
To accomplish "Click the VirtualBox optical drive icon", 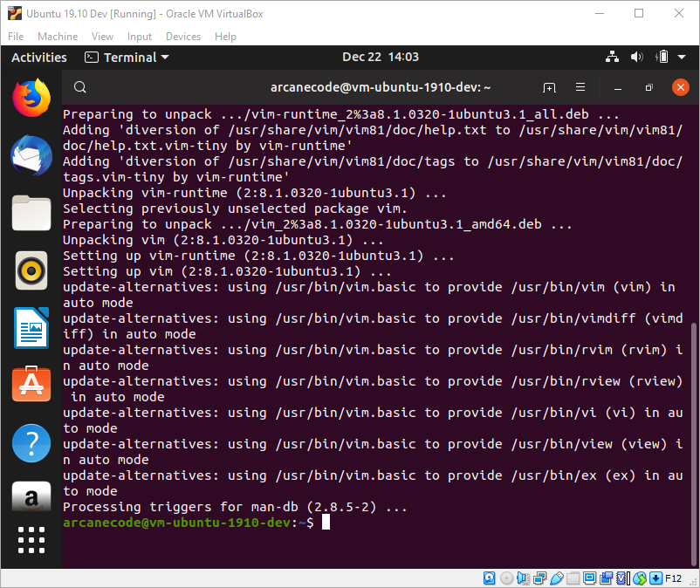I will point(506,578).
